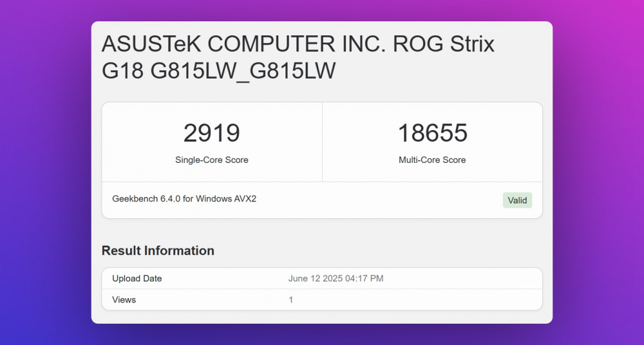
Task: Click the 2919 single-core score number
Action: [212, 133]
